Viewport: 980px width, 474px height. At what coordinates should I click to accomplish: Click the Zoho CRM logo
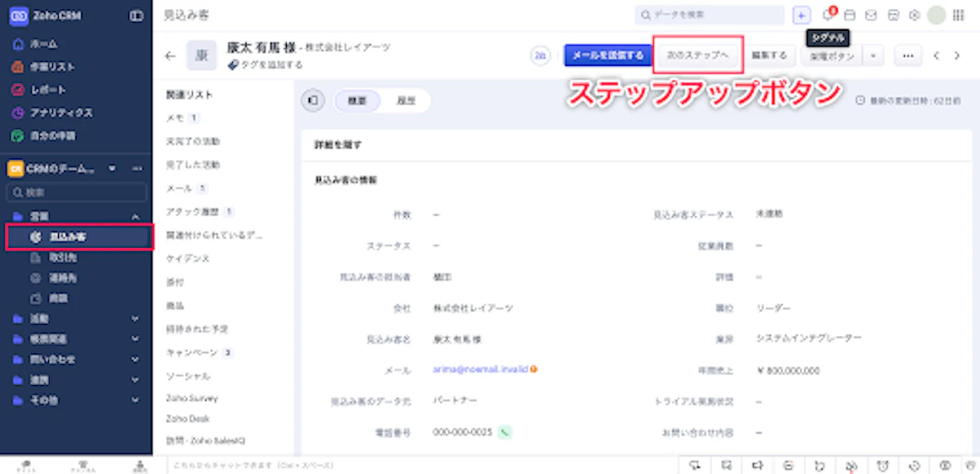[18, 16]
